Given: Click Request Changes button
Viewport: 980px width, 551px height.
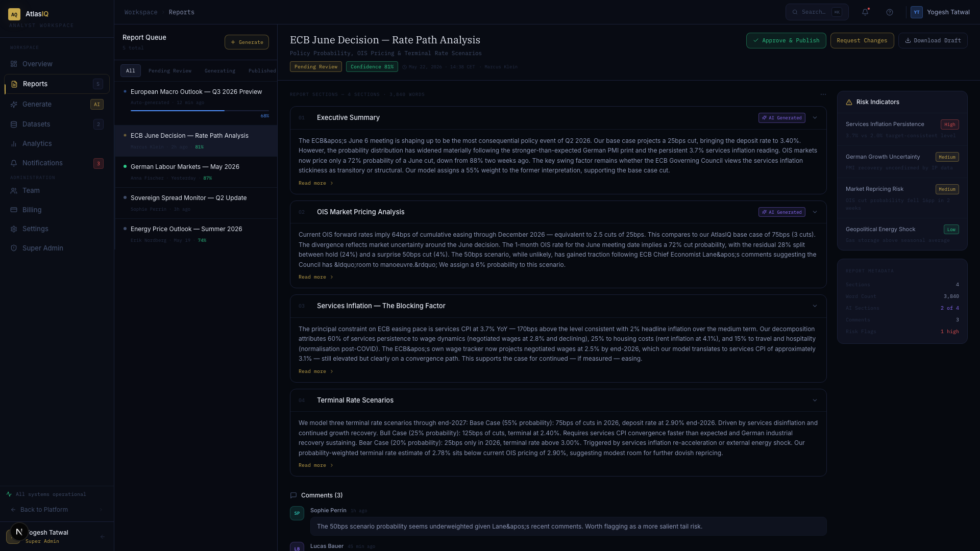Looking at the screenshot, I should [x=862, y=41].
